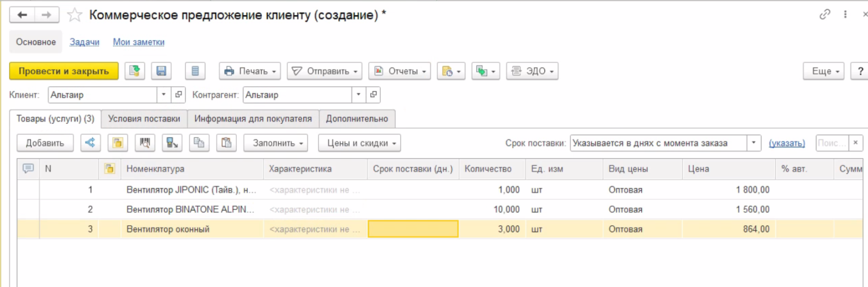Expand the Клиент field dropdown arrow

(164, 95)
